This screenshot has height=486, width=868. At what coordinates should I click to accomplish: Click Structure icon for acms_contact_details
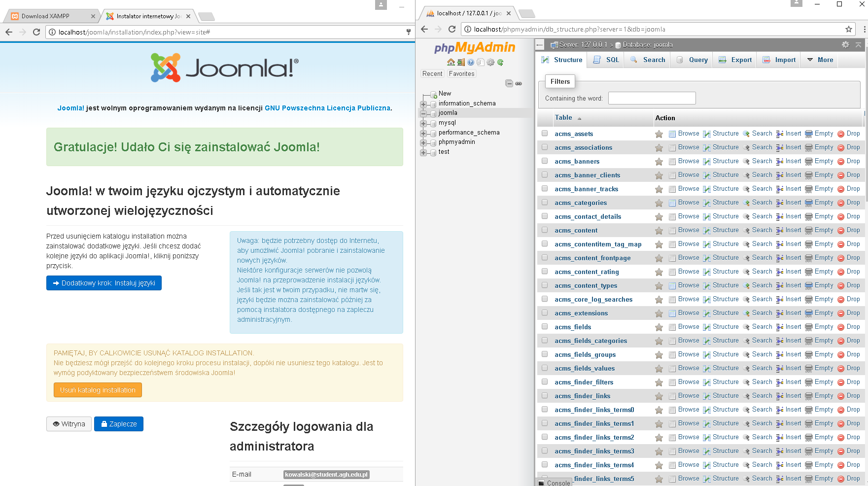click(707, 216)
